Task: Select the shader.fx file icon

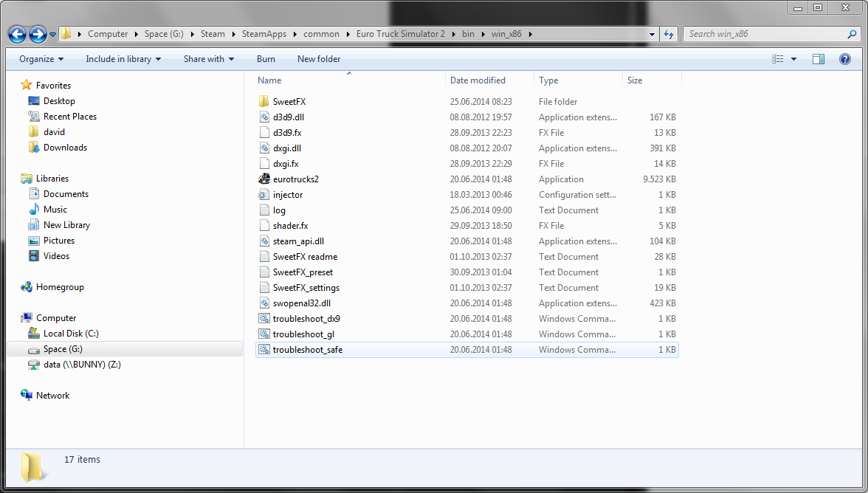Action: [x=264, y=226]
